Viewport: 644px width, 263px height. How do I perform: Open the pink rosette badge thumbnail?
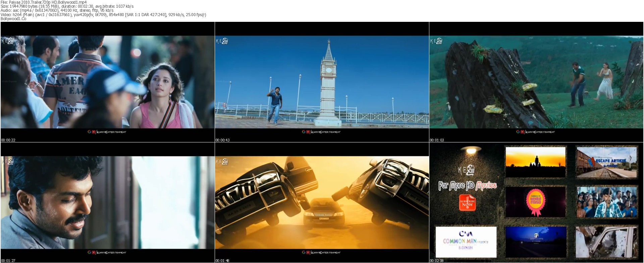point(535,202)
